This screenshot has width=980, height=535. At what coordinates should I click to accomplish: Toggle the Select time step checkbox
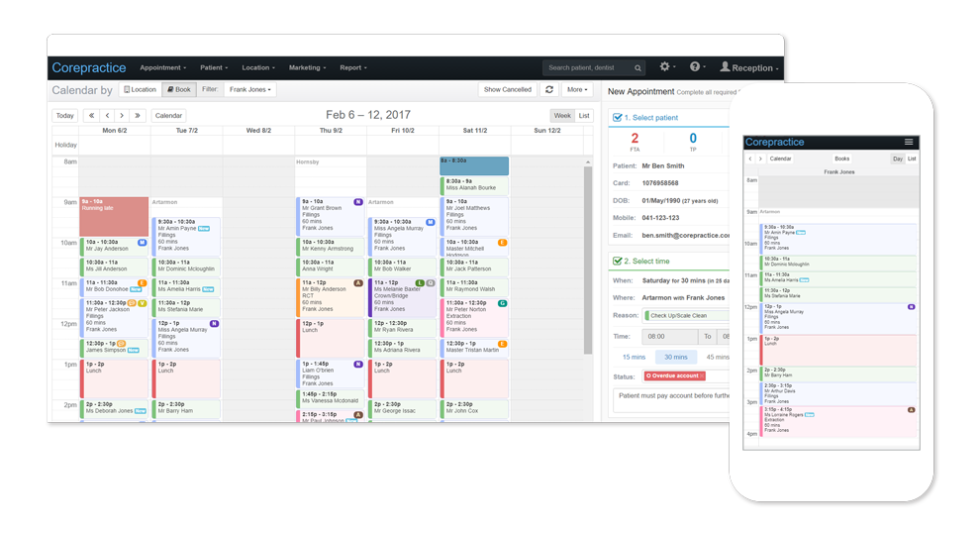(618, 262)
